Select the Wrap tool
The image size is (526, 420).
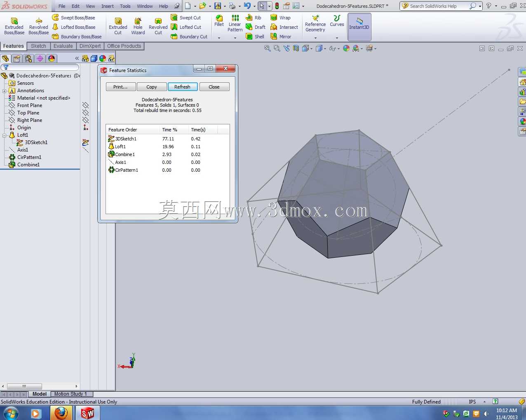tap(280, 18)
